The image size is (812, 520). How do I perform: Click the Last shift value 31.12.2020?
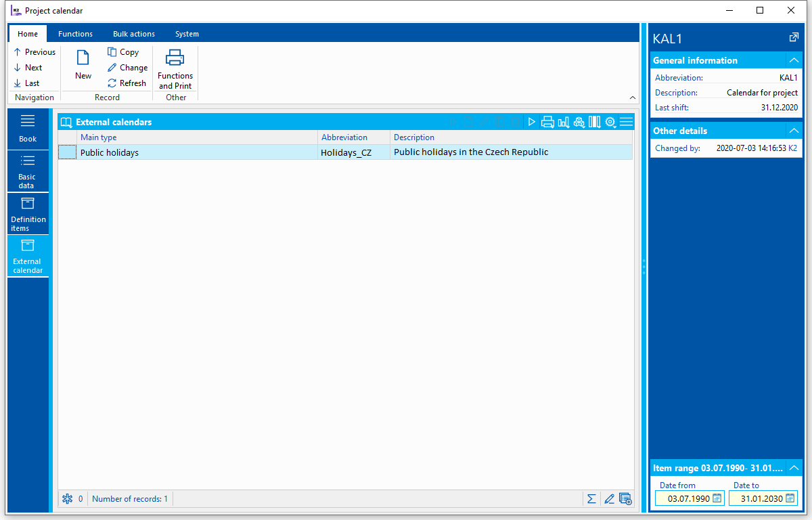click(780, 108)
